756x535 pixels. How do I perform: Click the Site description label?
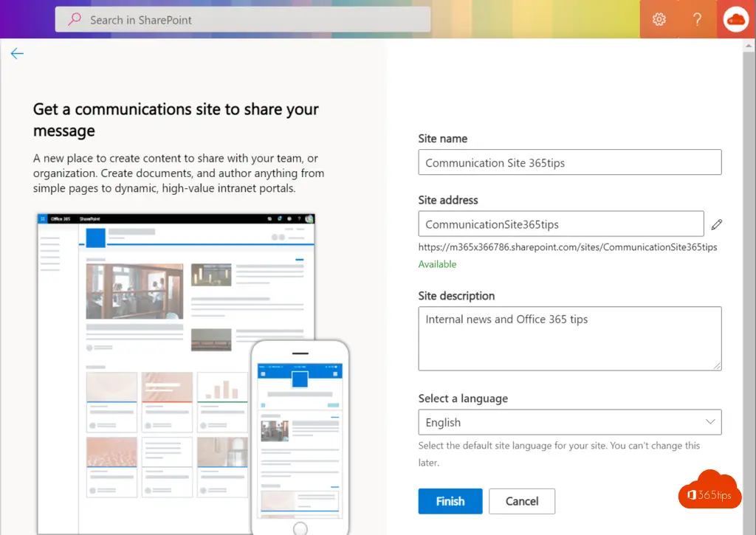pos(456,296)
